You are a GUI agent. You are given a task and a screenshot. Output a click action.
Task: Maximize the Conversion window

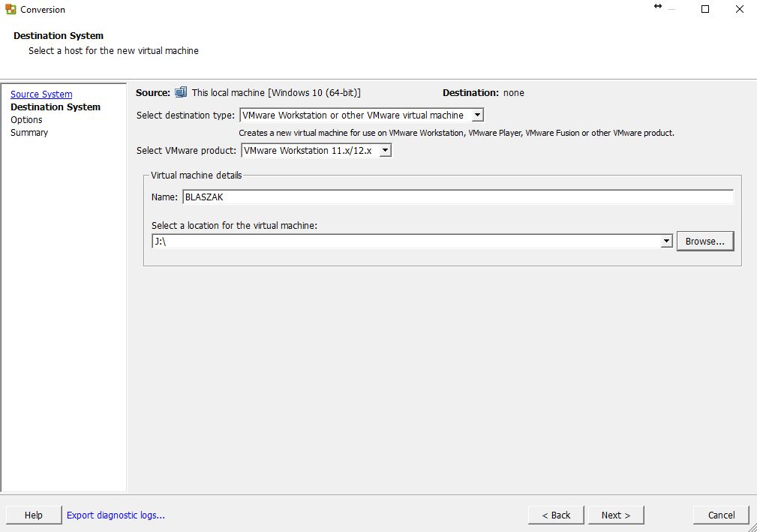click(705, 9)
